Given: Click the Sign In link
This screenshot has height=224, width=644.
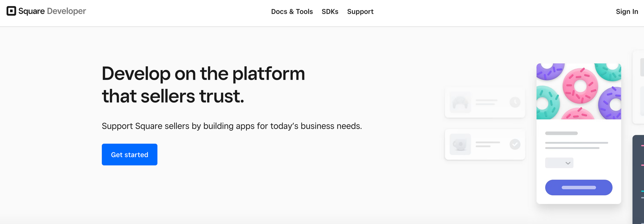Looking at the screenshot, I should pyautogui.click(x=627, y=12).
